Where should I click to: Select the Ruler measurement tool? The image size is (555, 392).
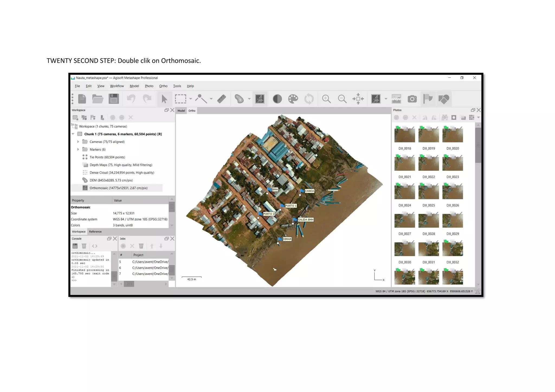click(x=221, y=99)
